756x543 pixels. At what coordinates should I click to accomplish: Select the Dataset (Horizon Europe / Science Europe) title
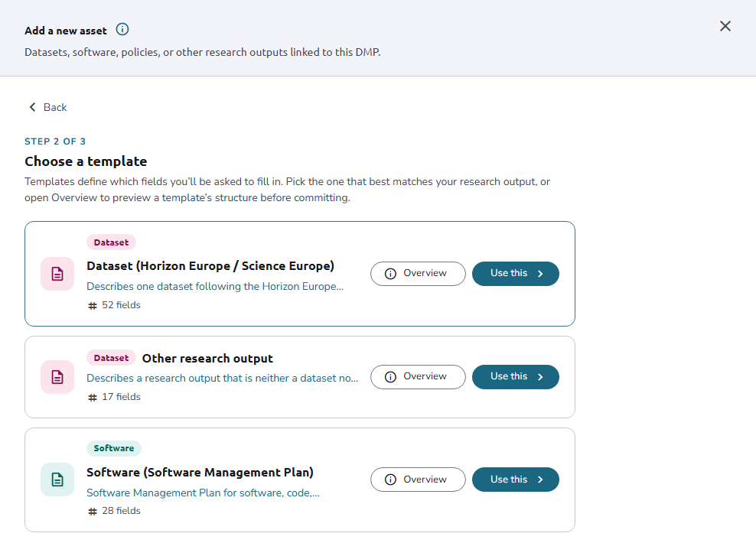coord(210,266)
